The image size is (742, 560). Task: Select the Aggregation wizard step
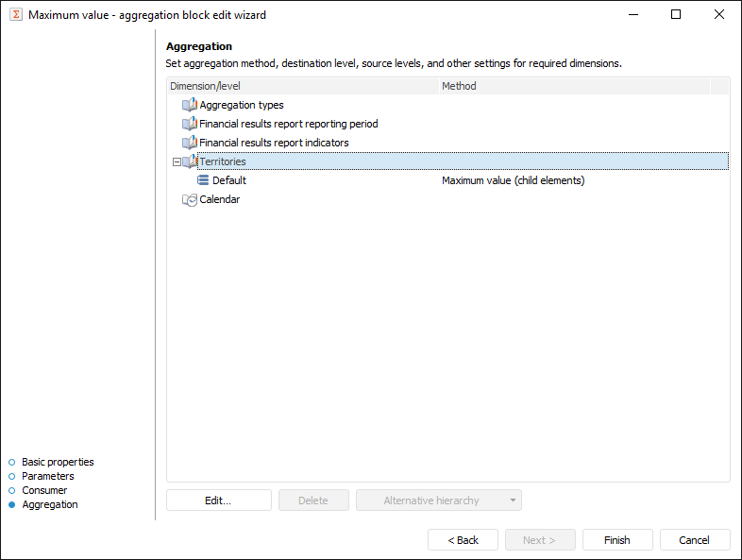pyautogui.click(x=49, y=504)
